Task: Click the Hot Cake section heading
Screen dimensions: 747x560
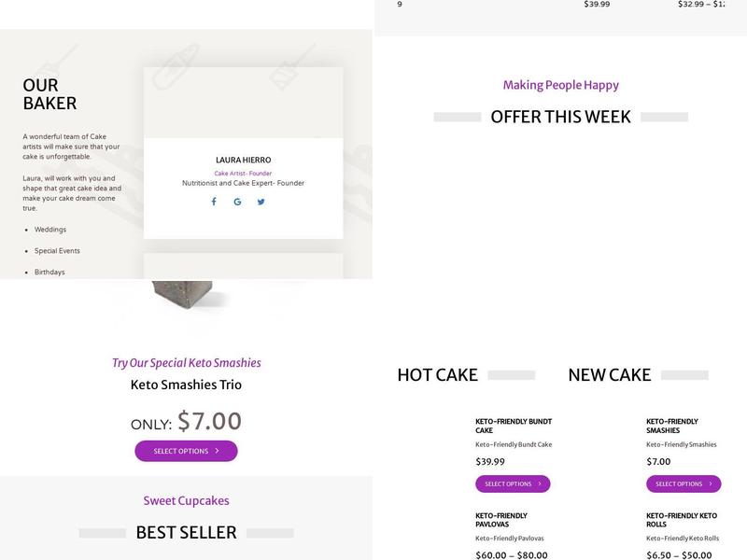Action: click(437, 375)
